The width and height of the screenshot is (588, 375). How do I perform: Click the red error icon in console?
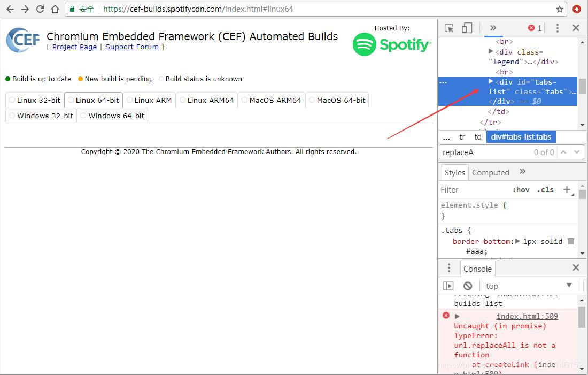point(446,315)
